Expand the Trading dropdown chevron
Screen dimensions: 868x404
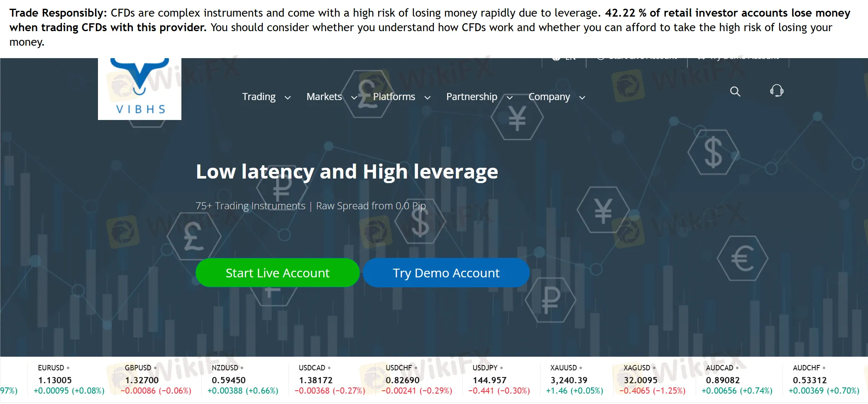(x=287, y=98)
